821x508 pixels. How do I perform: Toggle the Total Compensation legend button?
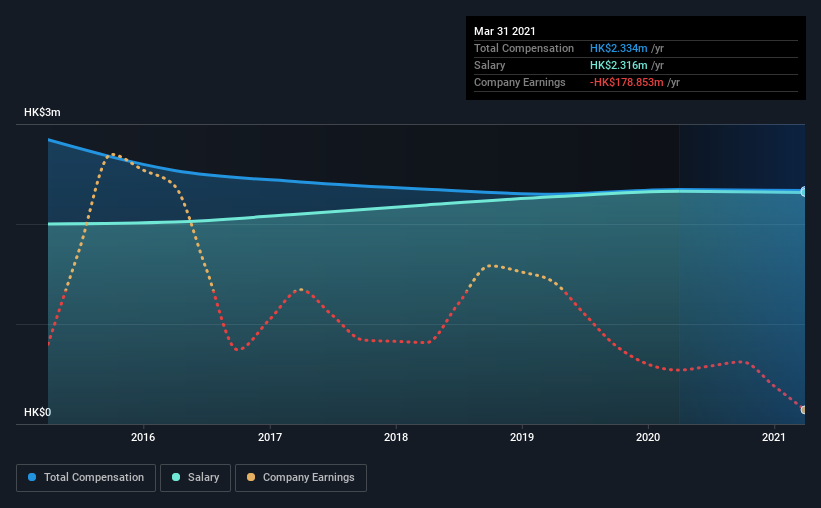[86, 478]
